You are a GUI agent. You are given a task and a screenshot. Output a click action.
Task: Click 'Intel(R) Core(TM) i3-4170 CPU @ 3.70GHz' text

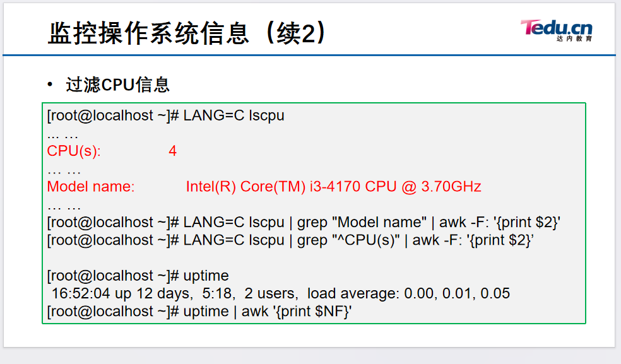point(333,187)
